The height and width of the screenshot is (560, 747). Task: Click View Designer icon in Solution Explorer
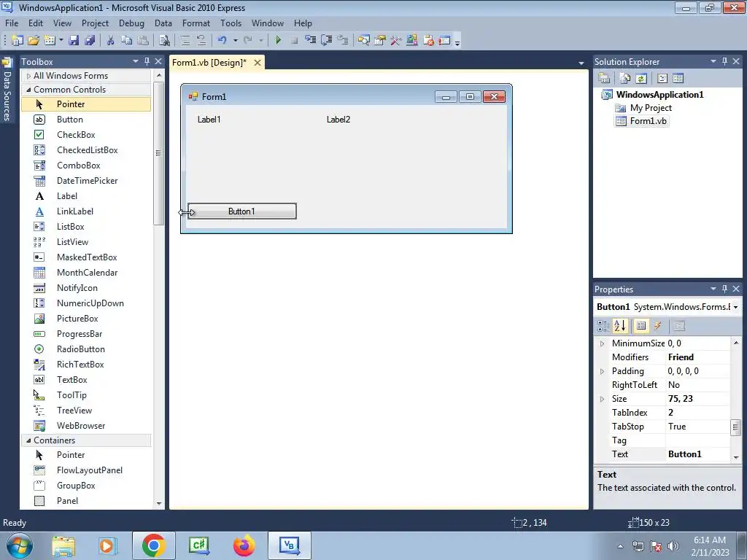click(x=678, y=78)
